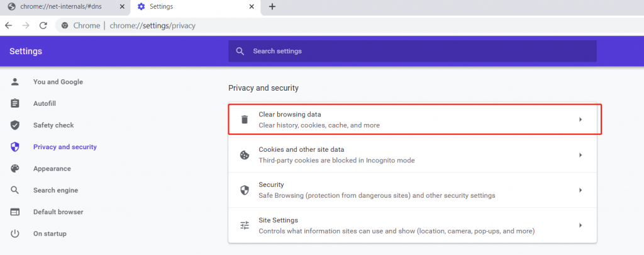Viewport: 644px width, 255px height.
Task: Open a new tab with the plus button
Action: click(272, 6)
